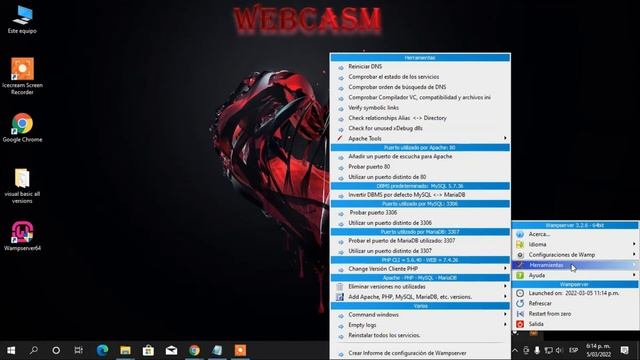The image size is (640, 360).
Task: Click ESP language indicator in tray
Action: (x=573, y=350)
